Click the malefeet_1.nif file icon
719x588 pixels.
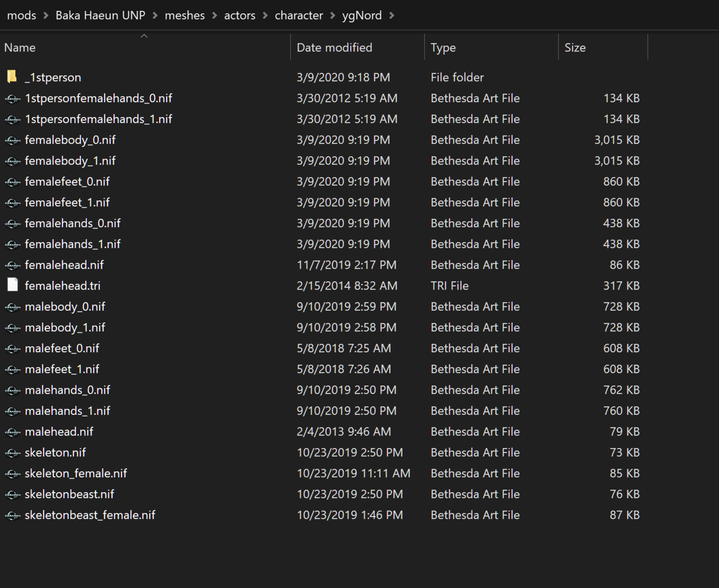point(12,369)
